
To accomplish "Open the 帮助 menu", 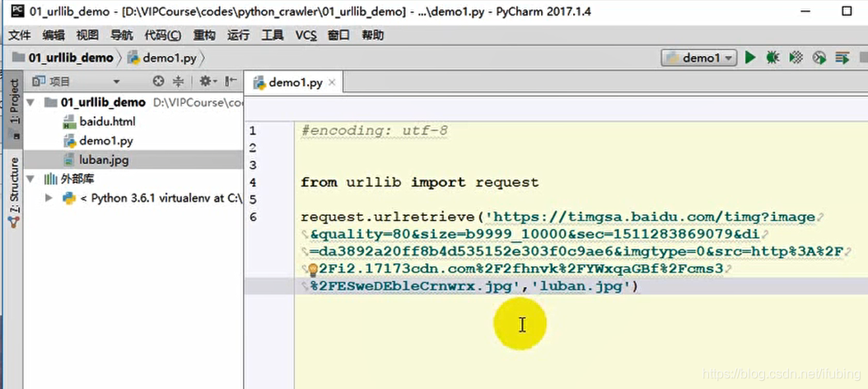I will pos(372,35).
